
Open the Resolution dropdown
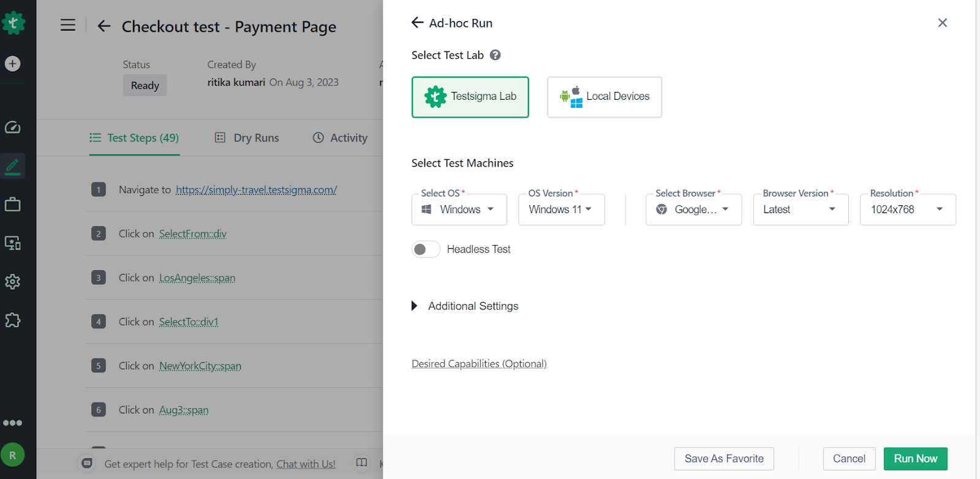pyautogui.click(x=908, y=209)
